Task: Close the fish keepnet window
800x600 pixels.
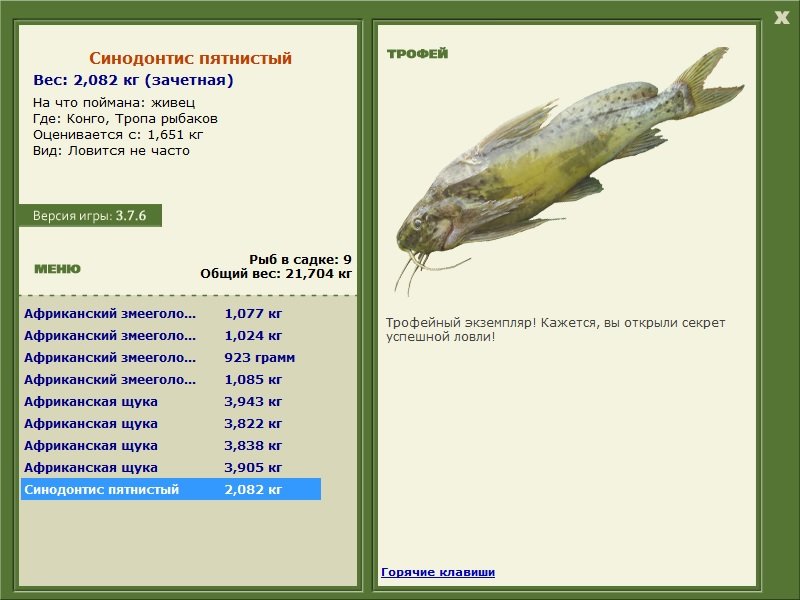Action: (781, 18)
